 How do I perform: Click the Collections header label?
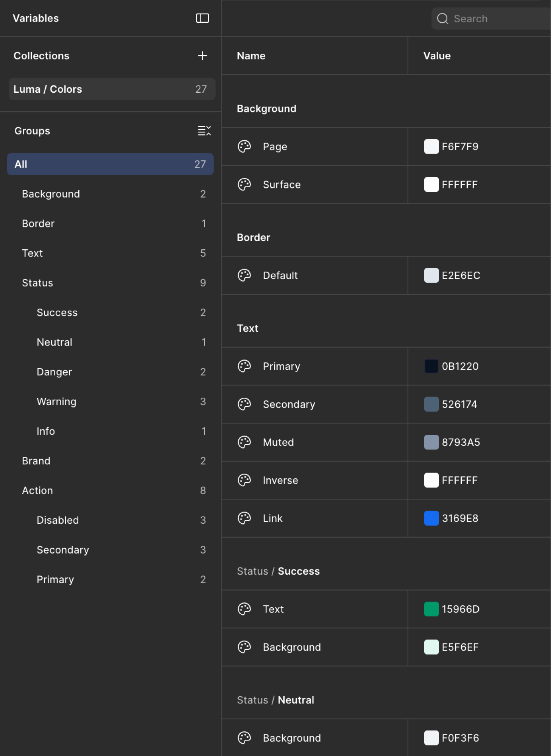(42, 56)
